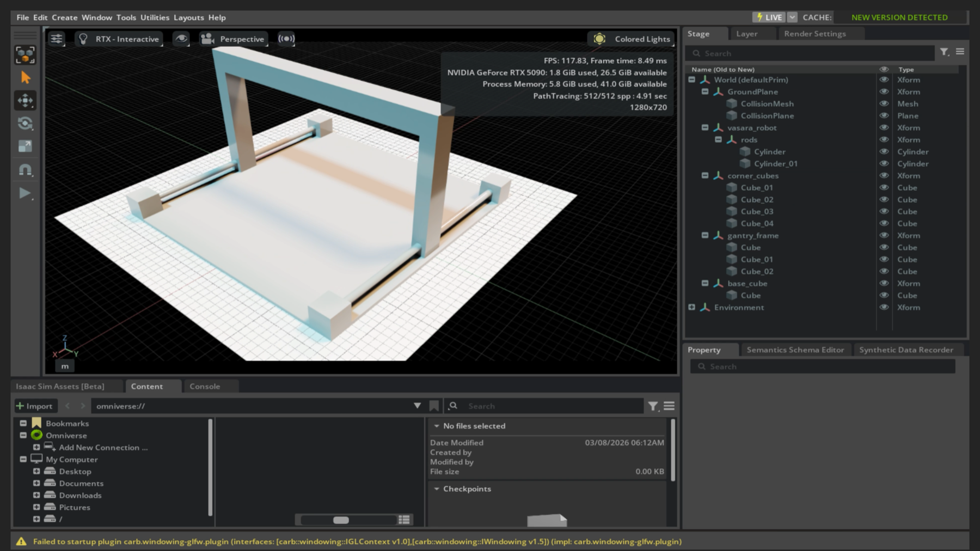This screenshot has width=980, height=551.
Task: Open viewport display options via the eye icon
Action: pyautogui.click(x=181, y=38)
